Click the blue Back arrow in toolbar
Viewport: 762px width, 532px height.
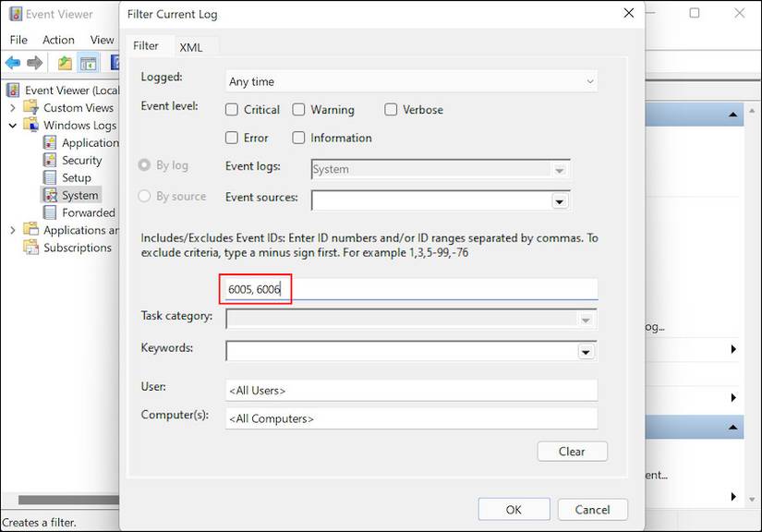[x=13, y=63]
